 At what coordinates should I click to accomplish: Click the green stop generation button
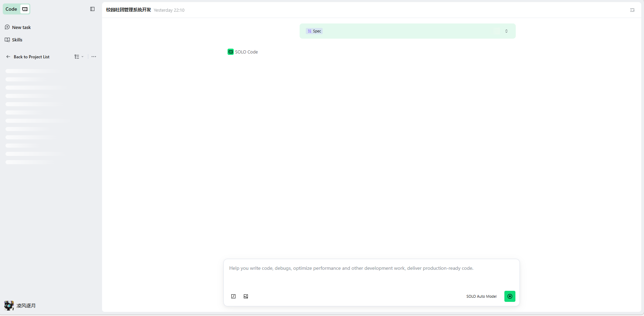[510, 296]
